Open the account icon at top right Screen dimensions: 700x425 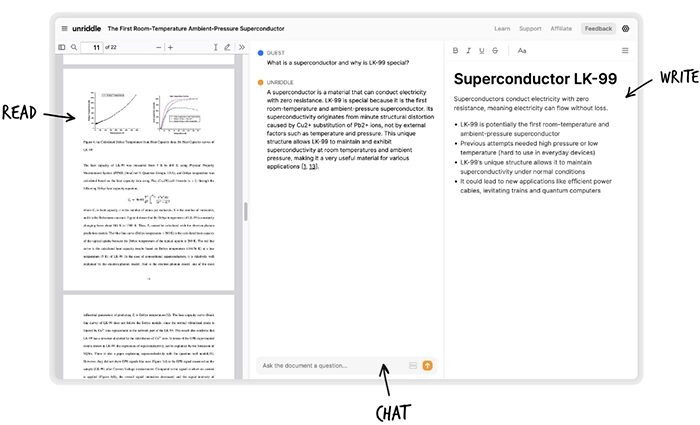[x=626, y=29]
